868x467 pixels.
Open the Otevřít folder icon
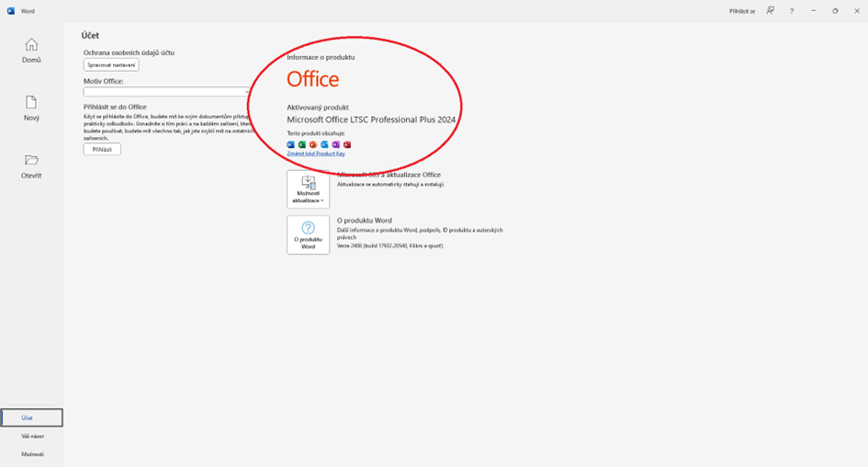coord(31,165)
